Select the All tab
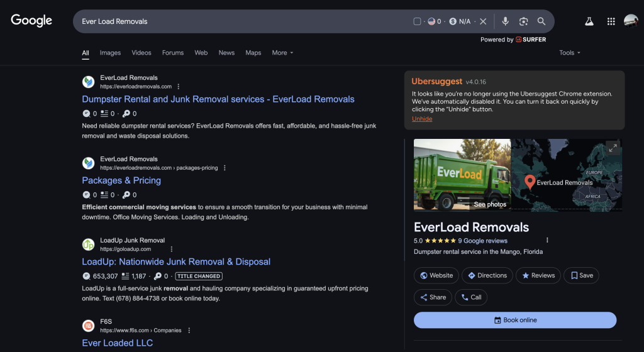 86,53
